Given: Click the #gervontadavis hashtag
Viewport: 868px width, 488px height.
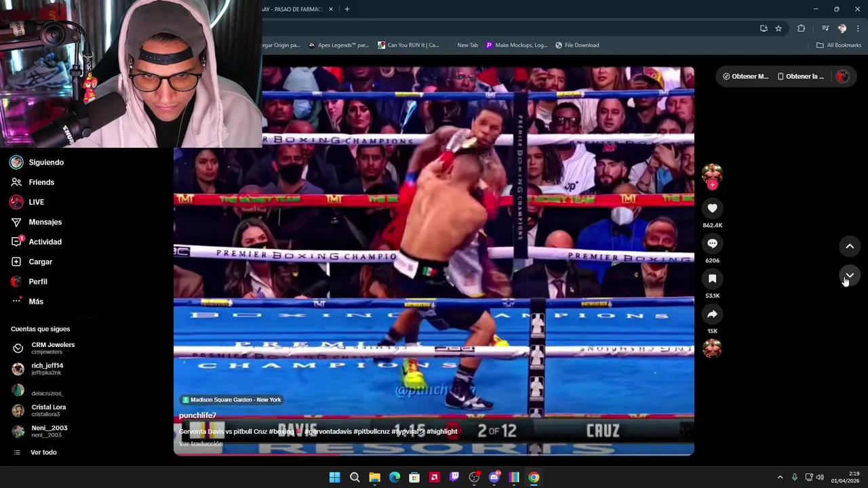Looking at the screenshot, I should tap(328, 431).
